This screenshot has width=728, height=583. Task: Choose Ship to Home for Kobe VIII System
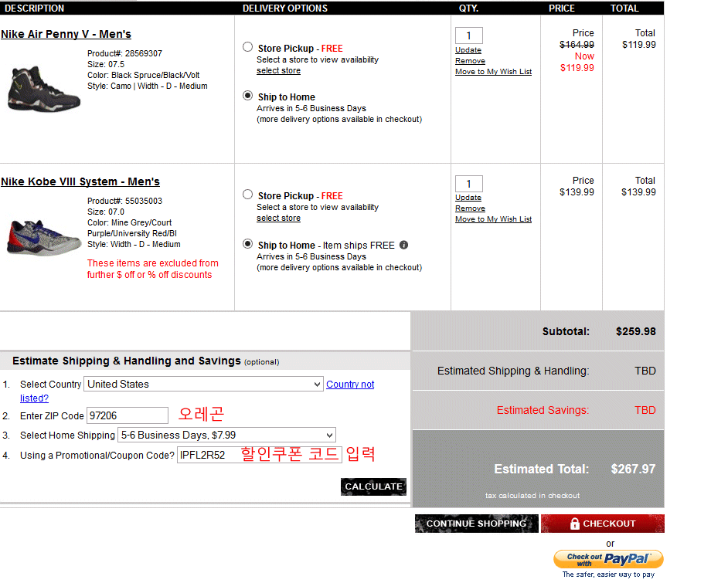tap(247, 244)
